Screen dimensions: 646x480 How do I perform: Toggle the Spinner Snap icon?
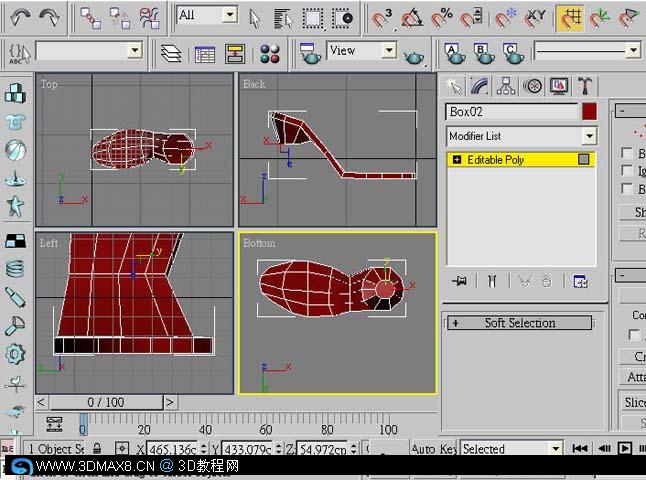tap(471, 18)
